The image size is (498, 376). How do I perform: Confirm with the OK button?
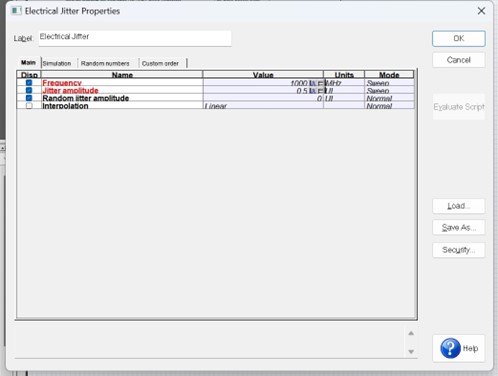coord(459,39)
